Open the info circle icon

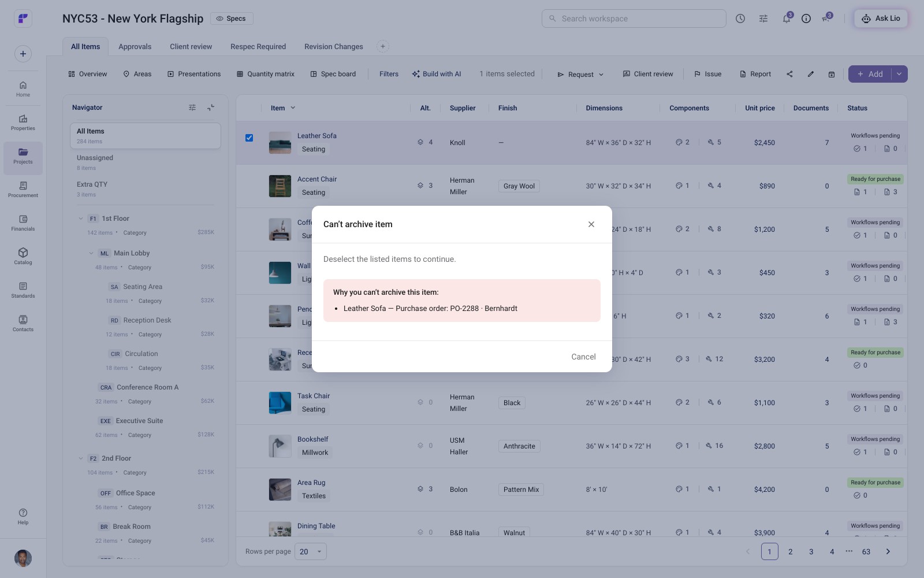coord(806,18)
